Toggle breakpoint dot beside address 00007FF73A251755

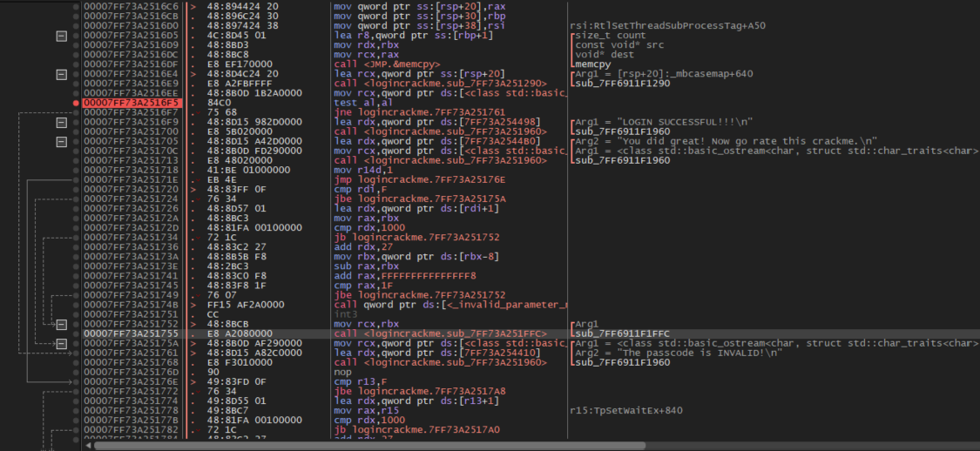point(76,334)
